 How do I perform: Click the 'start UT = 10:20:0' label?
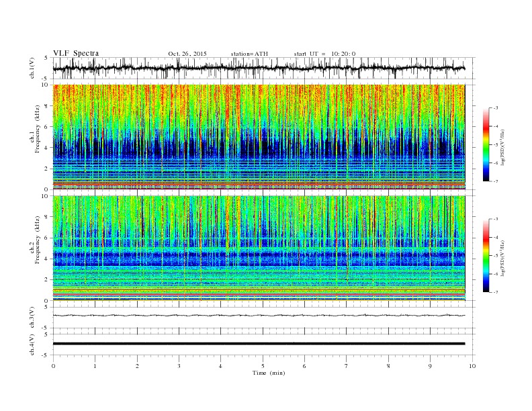(324, 54)
